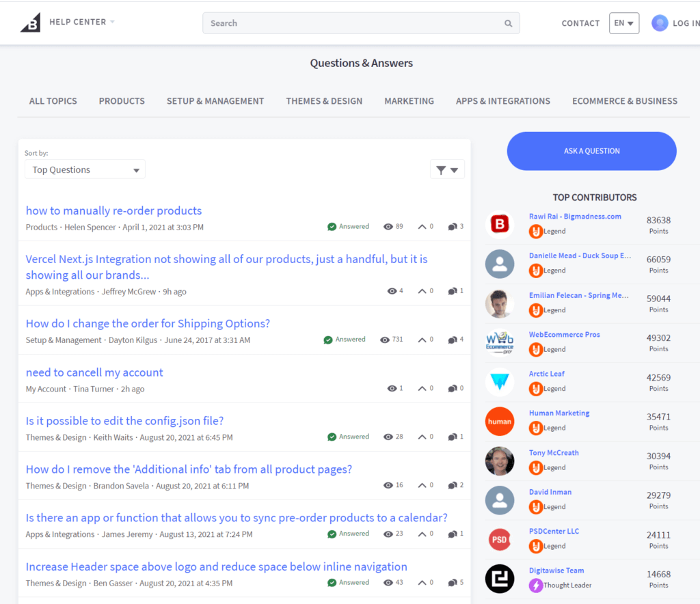Expand the Help Center dropdown arrow
This screenshot has height=604, width=700.
tap(113, 22)
